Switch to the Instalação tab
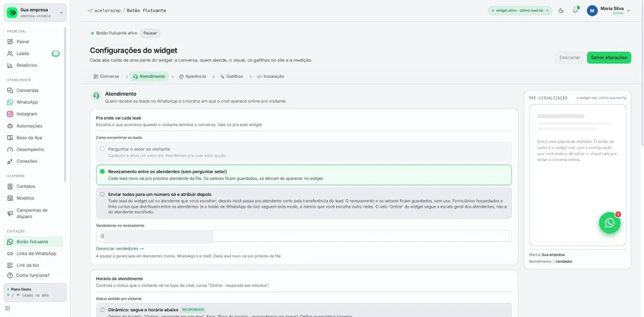This screenshot has height=317, width=644. (x=270, y=77)
